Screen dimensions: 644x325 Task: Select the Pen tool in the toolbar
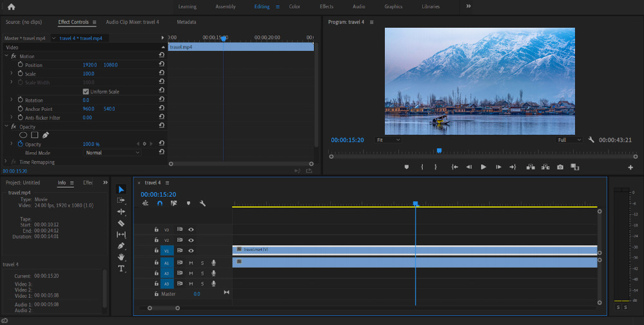(x=121, y=246)
